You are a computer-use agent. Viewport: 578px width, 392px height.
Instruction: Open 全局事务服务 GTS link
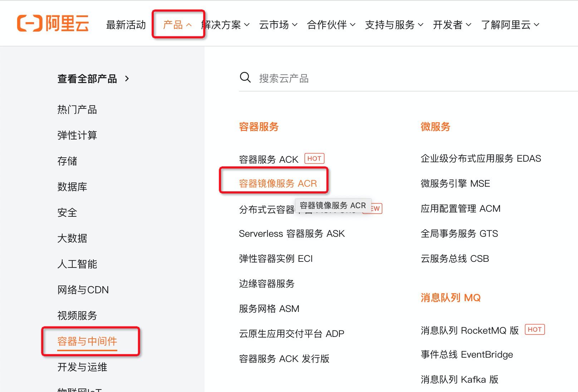coord(459,234)
